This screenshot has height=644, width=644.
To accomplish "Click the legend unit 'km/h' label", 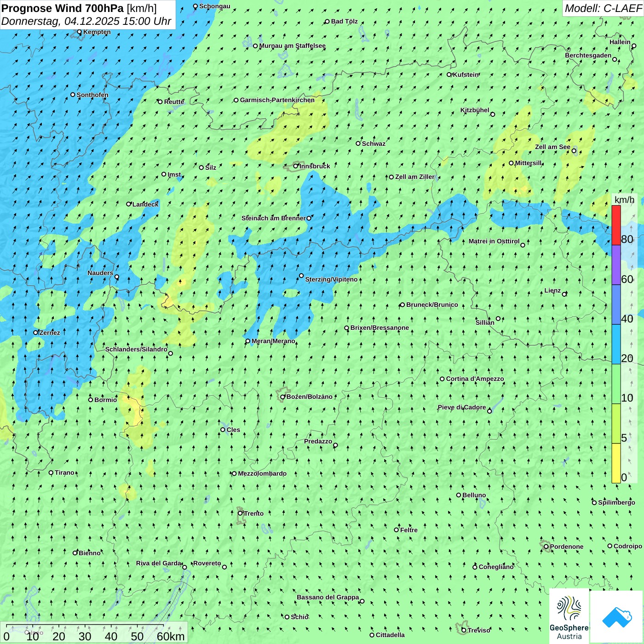I will (624, 200).
